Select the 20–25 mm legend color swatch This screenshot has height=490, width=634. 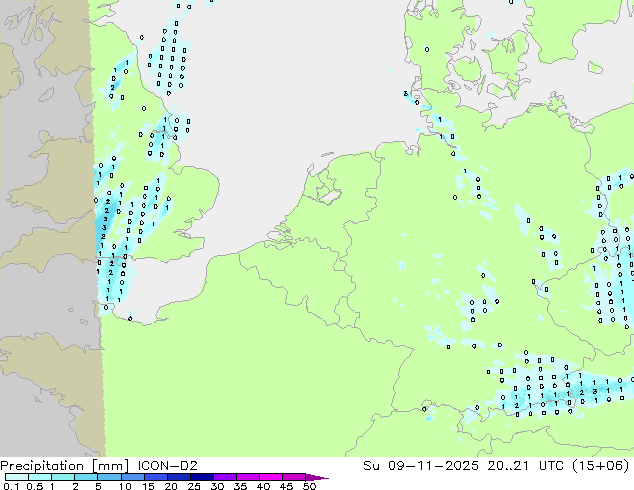click(x=179, y=477)
